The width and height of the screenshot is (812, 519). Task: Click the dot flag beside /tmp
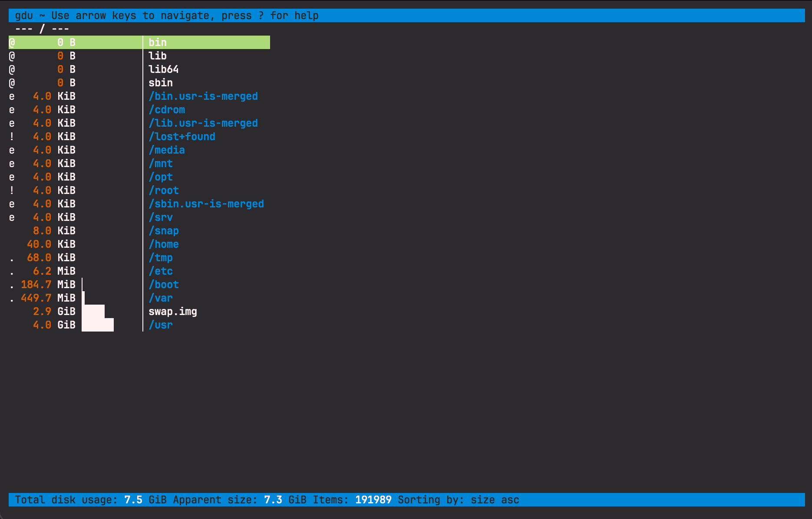12,257
